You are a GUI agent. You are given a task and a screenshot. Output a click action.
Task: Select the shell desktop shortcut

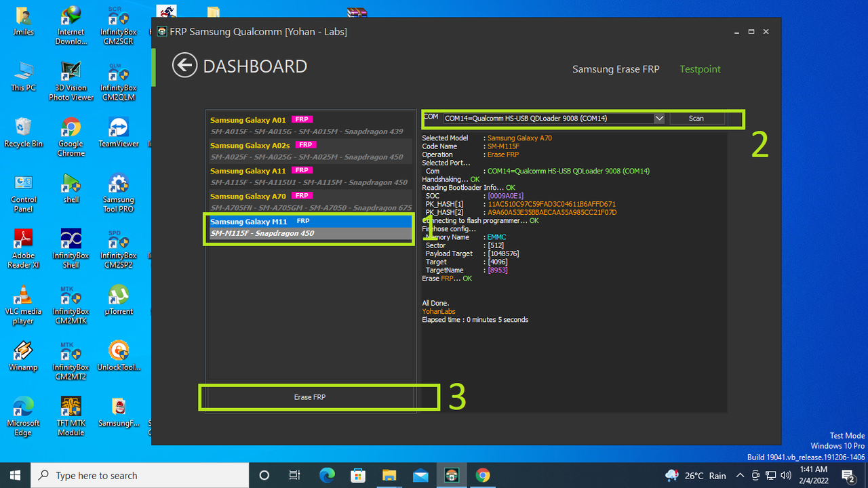[71, 188]
